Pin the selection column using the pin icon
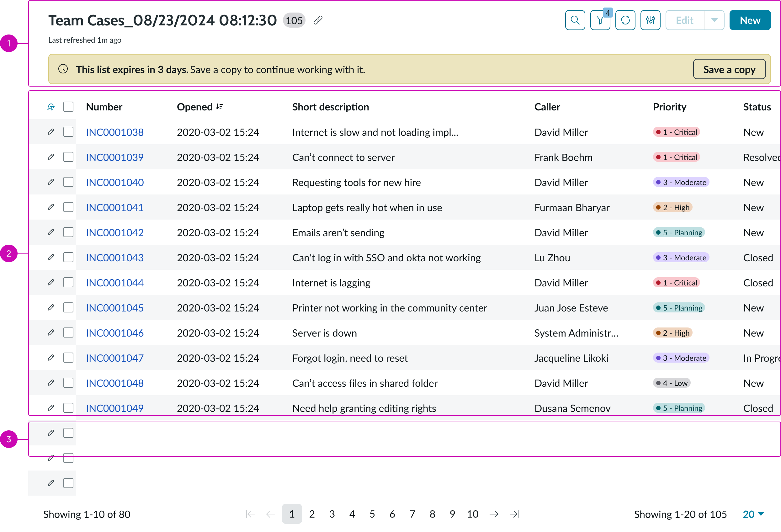Screen dimensions: 781x532 pos(51,107)
